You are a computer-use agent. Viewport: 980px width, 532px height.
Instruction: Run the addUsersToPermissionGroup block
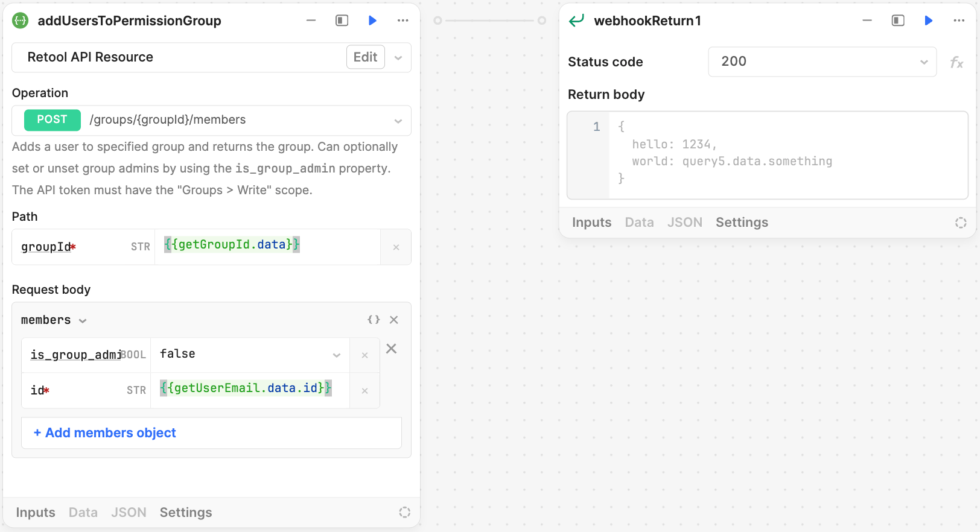372,21
